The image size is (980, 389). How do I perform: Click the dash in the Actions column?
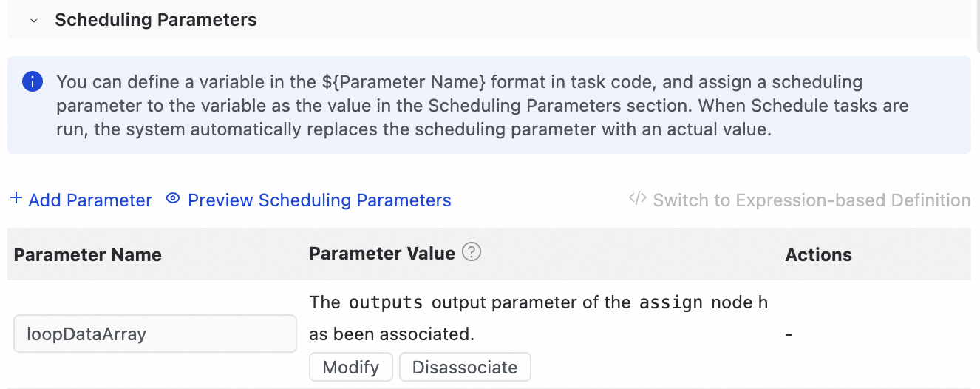789,334
